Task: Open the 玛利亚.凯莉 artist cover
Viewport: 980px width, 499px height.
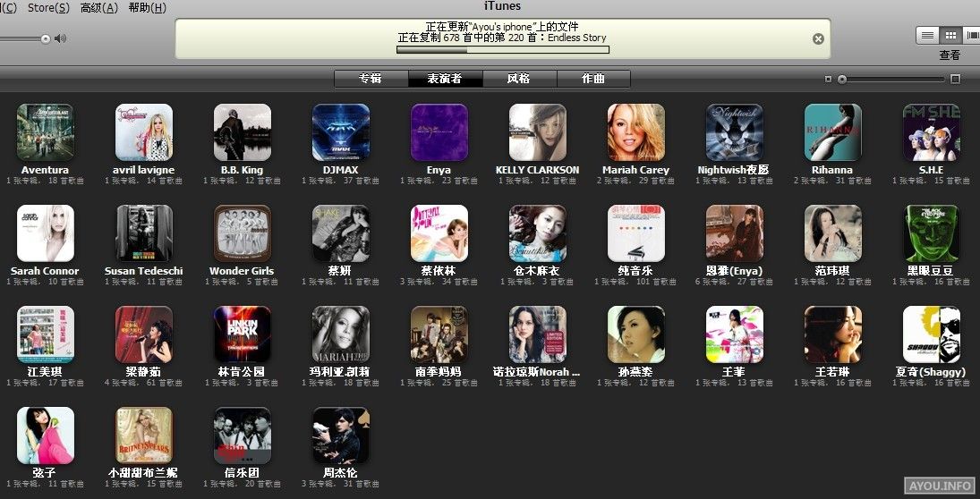Action: coord(341,334)
